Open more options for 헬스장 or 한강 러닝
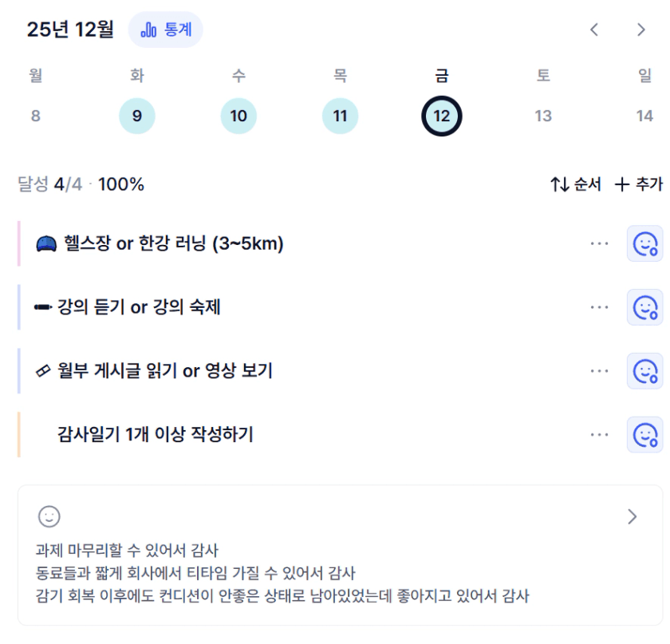Viewport: 670px width, 644px height. 600,243
